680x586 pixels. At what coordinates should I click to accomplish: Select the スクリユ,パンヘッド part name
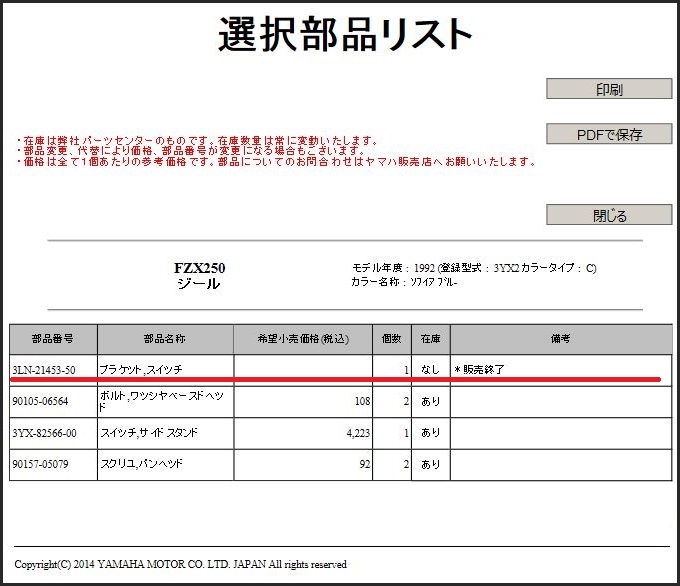pyautogui.click(x=141, y=464)
